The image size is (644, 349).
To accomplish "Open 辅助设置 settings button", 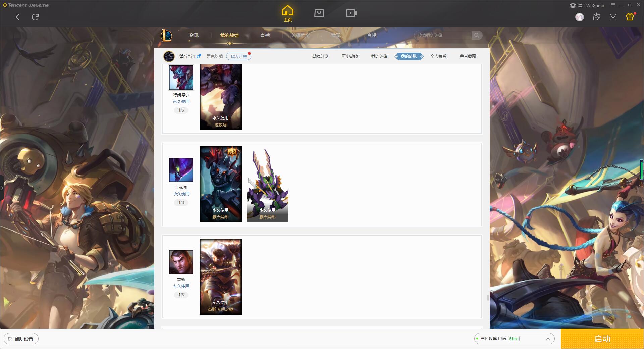I will (x=21, y=339).
